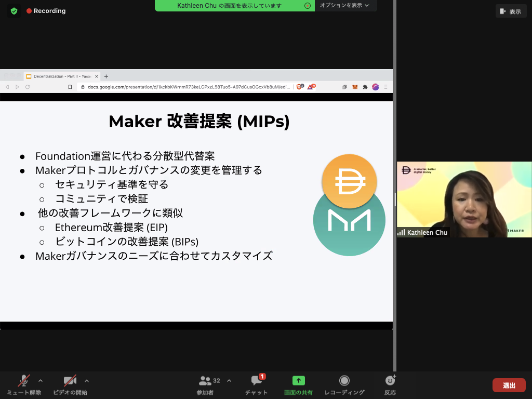Click the browser reload icon
The height and width of the screenshot is (399, 532).
coord(28,87)
